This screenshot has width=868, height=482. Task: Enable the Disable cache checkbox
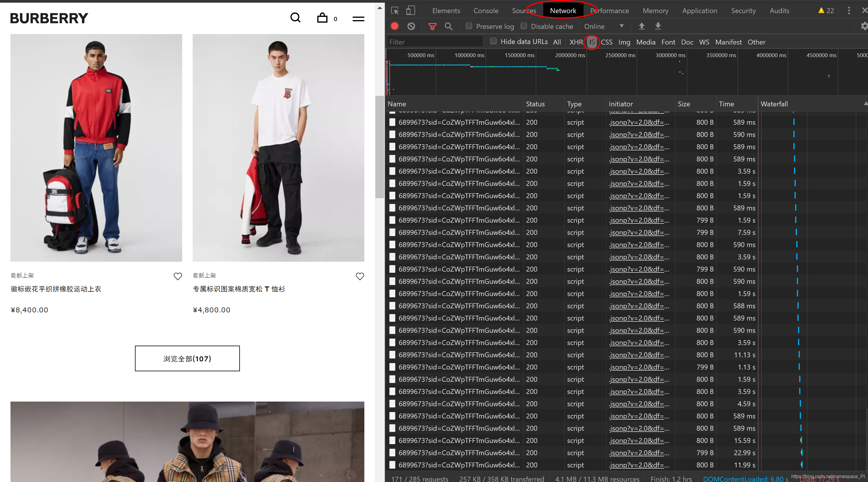point(522,26)
